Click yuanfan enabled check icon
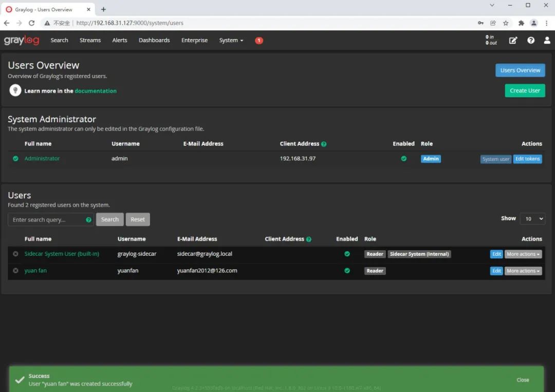This screenshot has height=392, width=555. point(347,271)
